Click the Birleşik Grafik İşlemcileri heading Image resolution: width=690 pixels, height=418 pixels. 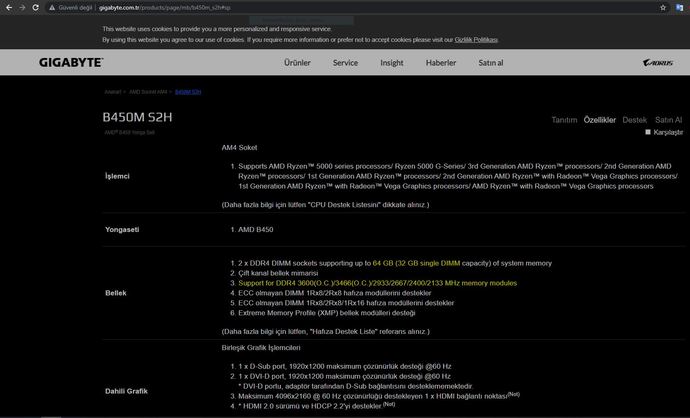[x=261, y=348]
